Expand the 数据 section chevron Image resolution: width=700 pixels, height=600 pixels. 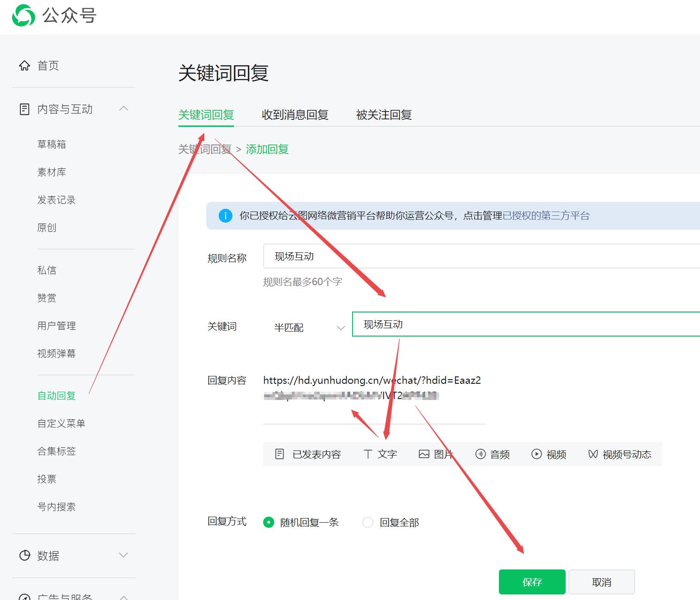point(123,555)
